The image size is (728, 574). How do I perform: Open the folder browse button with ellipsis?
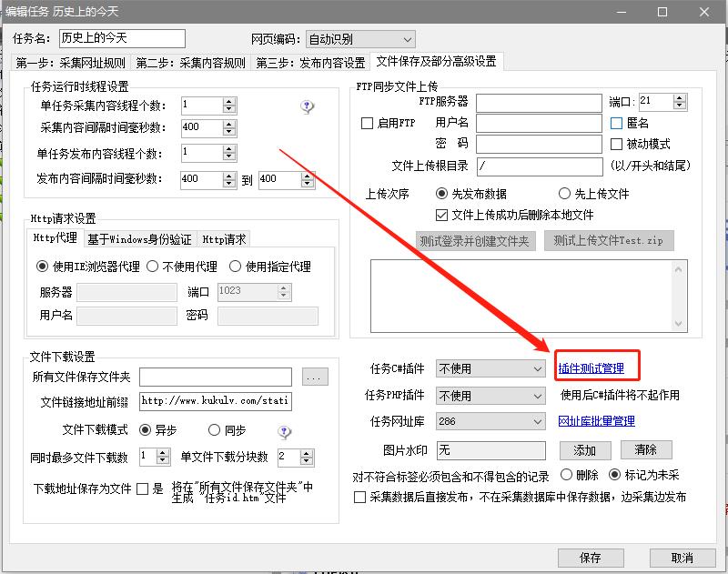pos(315,378)
